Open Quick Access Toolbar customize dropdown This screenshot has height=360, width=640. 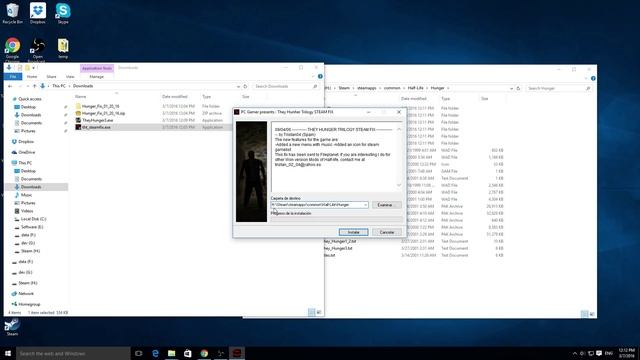tap(34, 68)
